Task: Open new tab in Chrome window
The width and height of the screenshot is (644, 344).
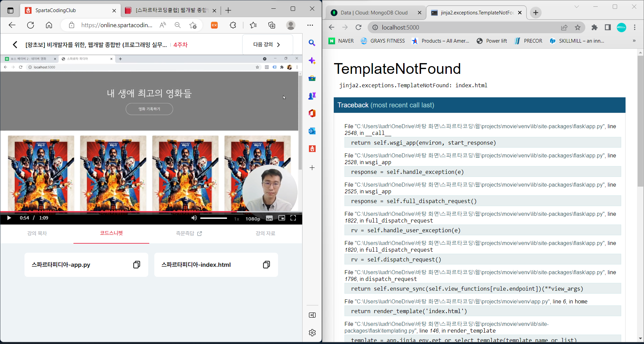Action: point(536,13)
